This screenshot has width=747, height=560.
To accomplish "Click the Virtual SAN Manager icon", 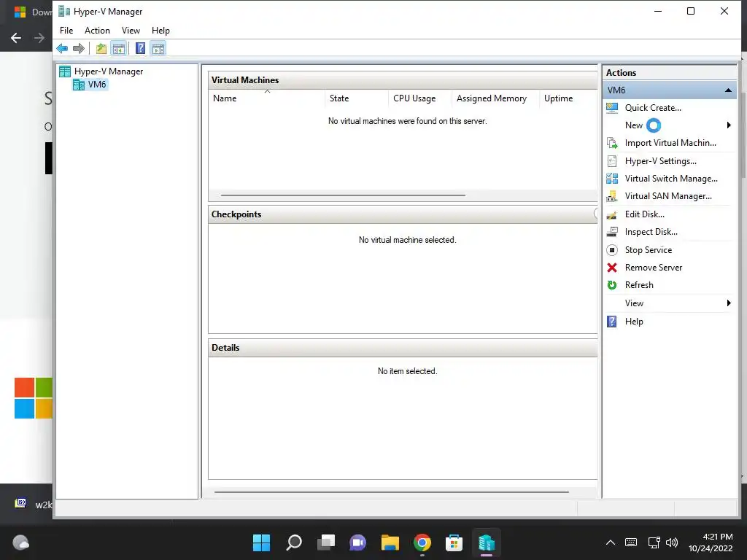I will 612,196.
